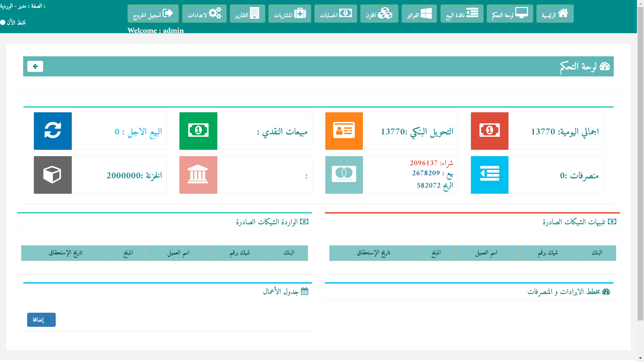This screenshot has height=362, width=644.
Task: Click the تاريخ الإستحقاق column header in alerts table
Action: click(x=373, y=253)
